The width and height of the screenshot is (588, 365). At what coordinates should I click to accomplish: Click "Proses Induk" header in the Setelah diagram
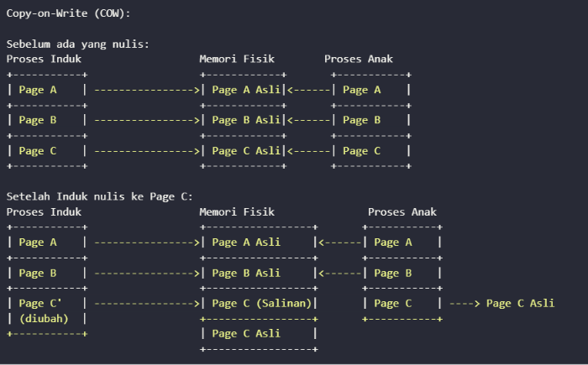click(x=44, y=212)
